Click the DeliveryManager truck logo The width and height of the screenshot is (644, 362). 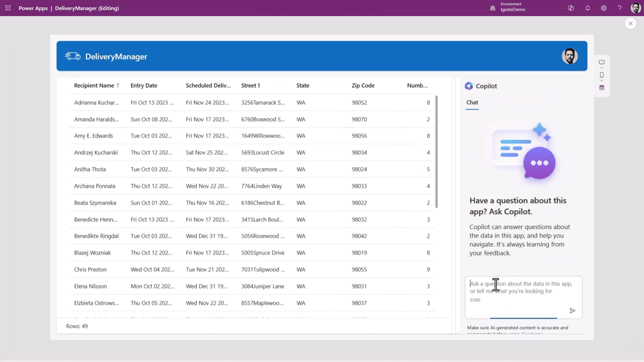click(x=73, y=56)
